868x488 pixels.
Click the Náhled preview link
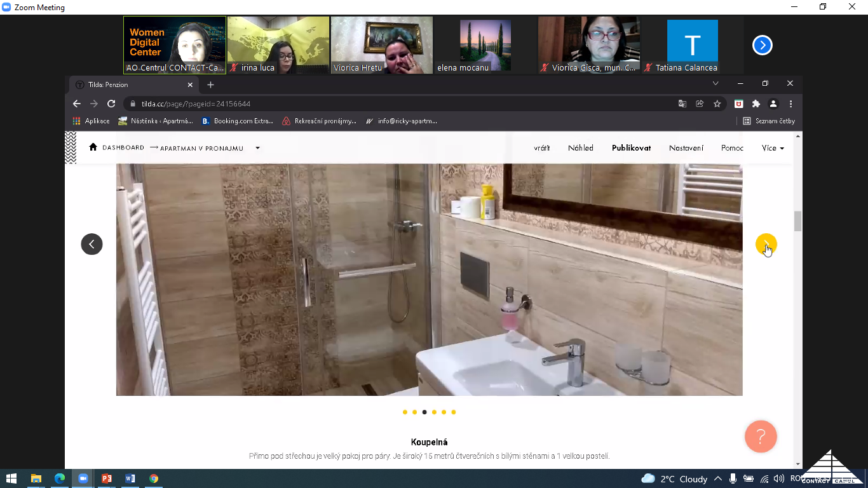coord(580,148)
